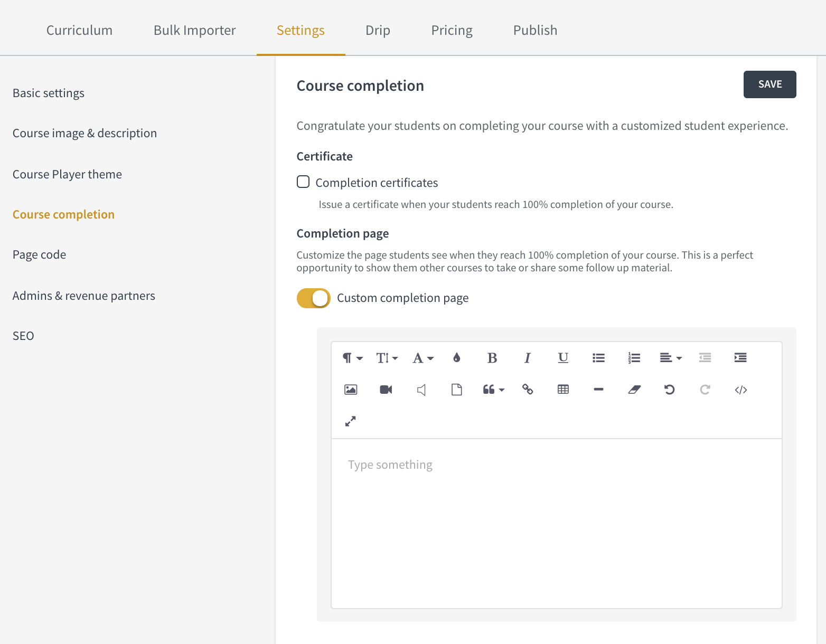Click the increase indent icon

740,358
